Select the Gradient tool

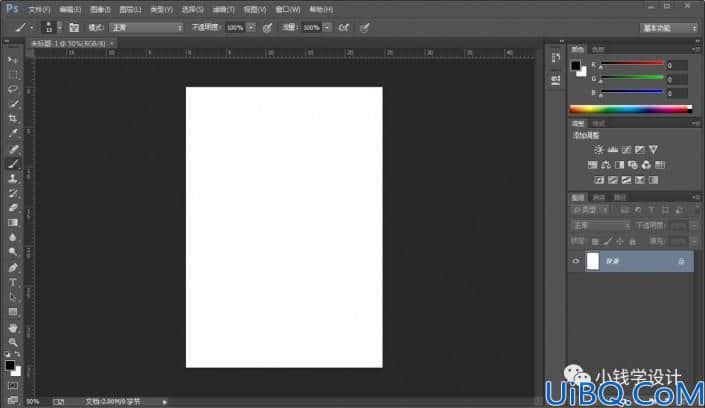[13, 223]
